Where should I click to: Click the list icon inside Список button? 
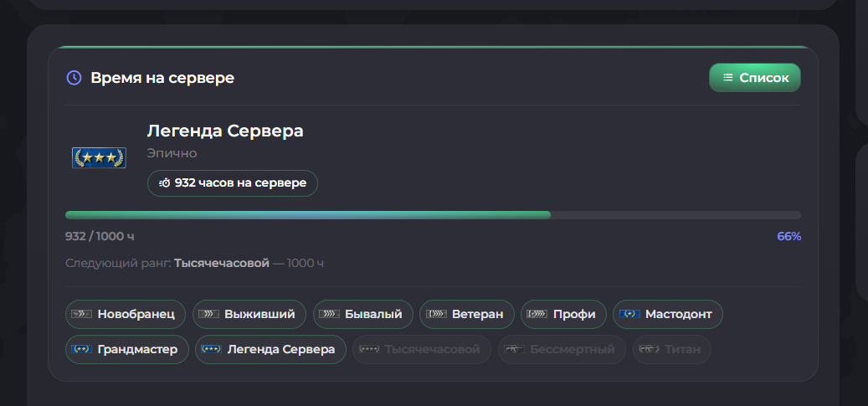tap(728, 78)
